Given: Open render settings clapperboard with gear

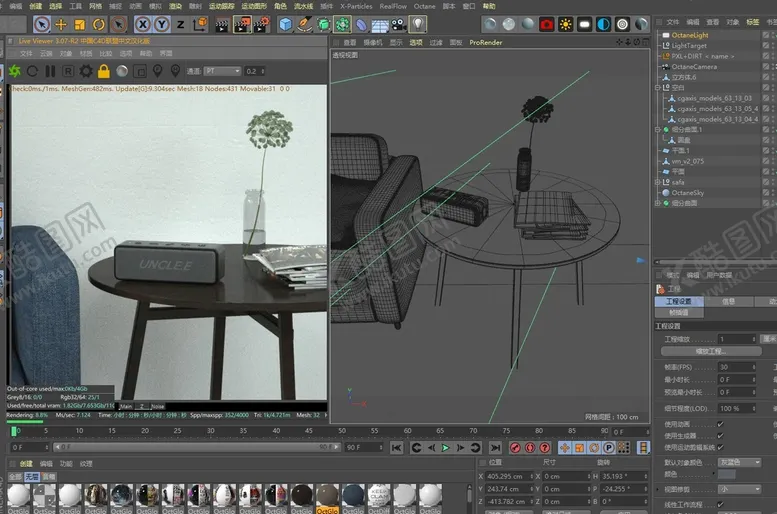Looking at the screenshot, I should pos(262,24).
